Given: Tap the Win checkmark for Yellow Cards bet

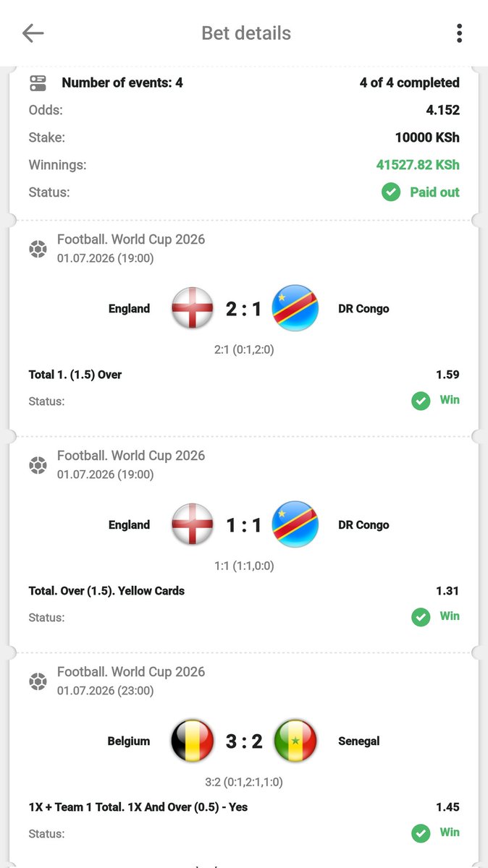Looking at the screenshot, I should [x=421, y=617].
